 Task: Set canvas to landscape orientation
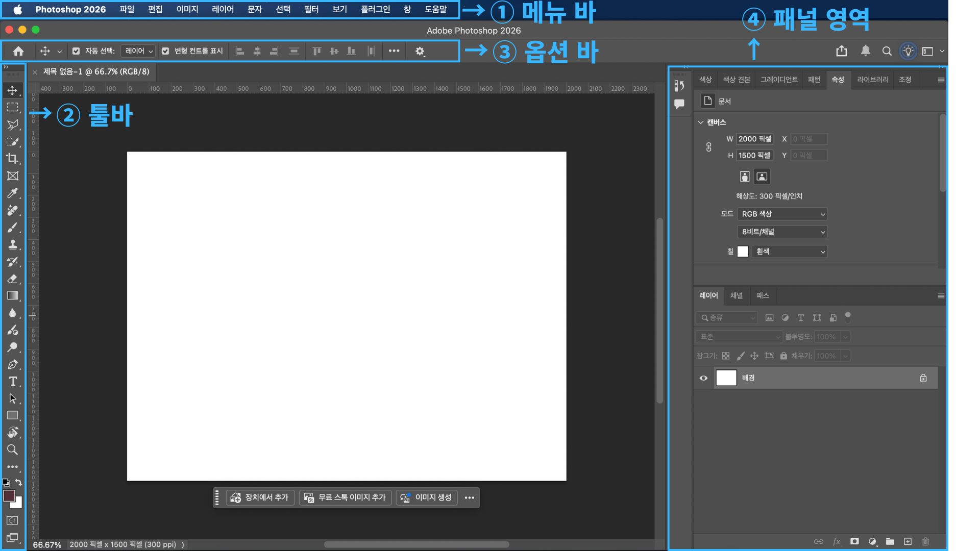762,177
